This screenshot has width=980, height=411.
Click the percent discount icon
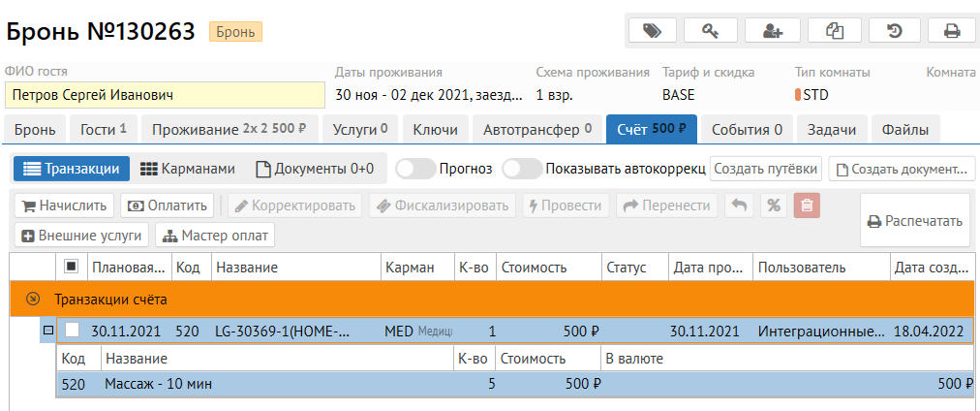click(773, 205)
